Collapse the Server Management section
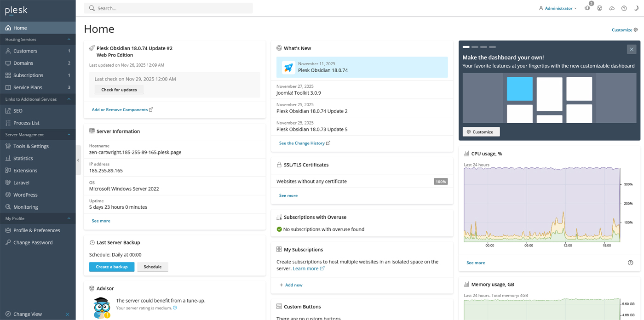 (69, 135)
